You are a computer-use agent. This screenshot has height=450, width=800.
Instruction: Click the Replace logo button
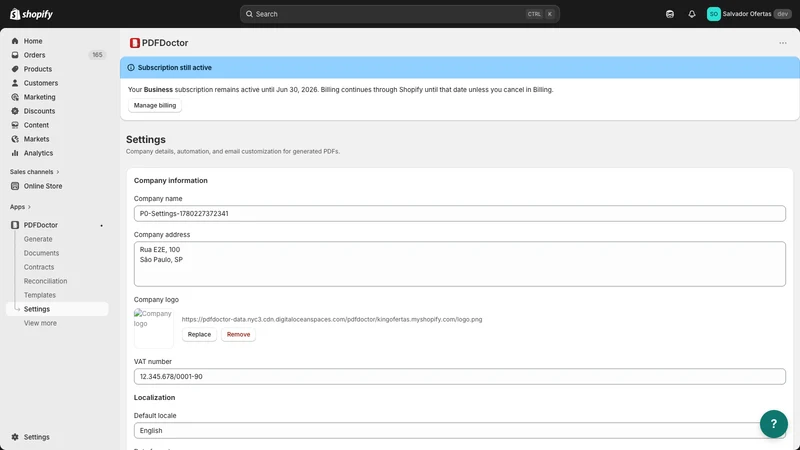(x=199, y=335)
